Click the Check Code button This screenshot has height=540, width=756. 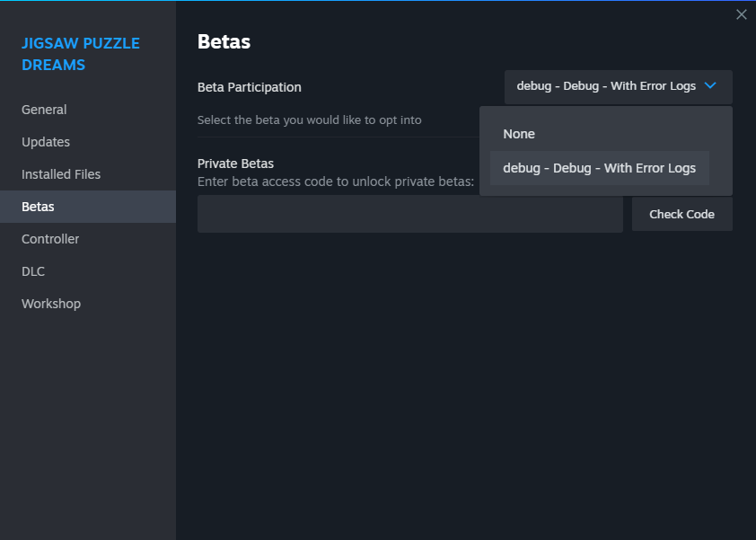[681, 214]
